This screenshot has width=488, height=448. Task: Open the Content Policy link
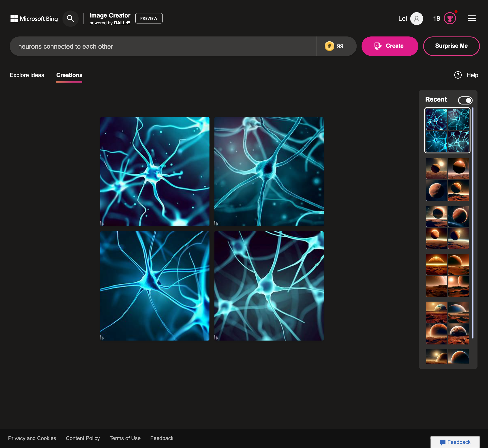coord(83,438)
